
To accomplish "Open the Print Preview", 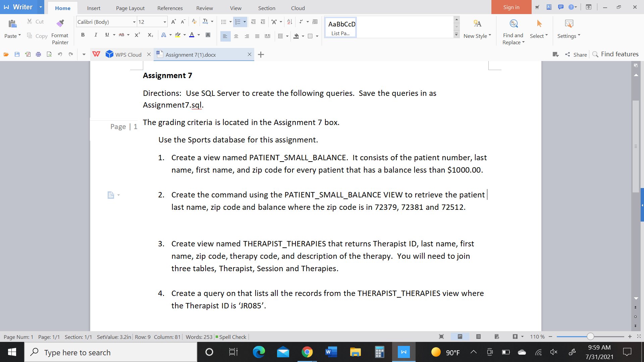I will coord(49,54).
